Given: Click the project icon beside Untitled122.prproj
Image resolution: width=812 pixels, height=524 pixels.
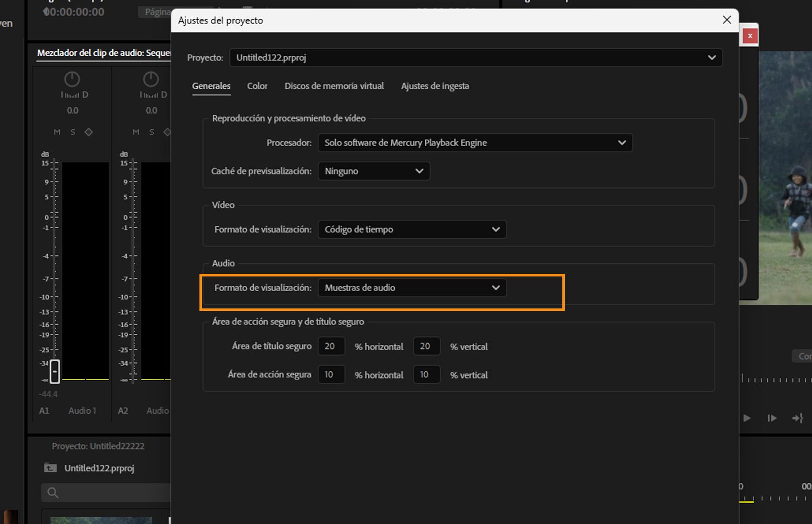Looking at the screenshot, I should 50,468.
